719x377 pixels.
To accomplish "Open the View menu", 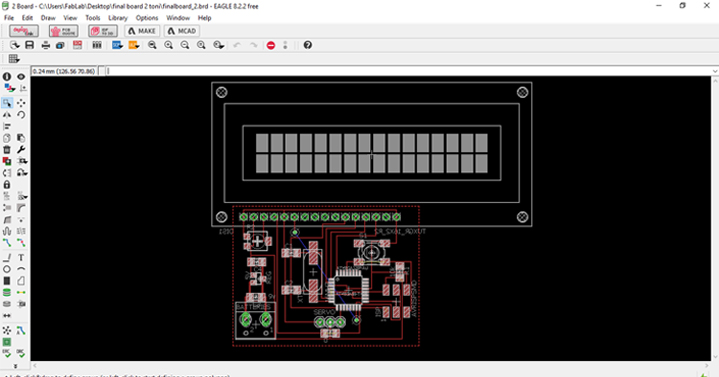I will pos(70,18).
